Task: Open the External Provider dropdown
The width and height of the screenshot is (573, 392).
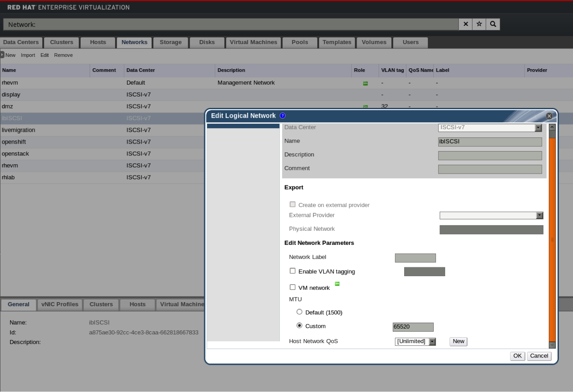Action: coord(540,215)
